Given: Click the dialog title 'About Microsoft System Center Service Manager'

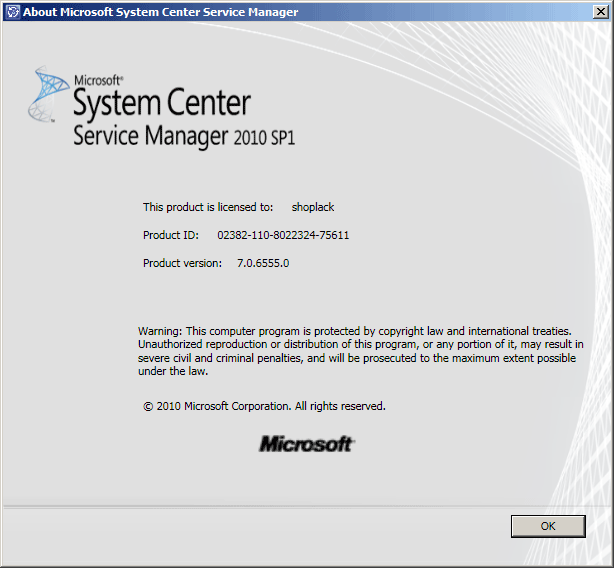Looking at the screenshot, I should pyautogui.click(x=161, y=12).
